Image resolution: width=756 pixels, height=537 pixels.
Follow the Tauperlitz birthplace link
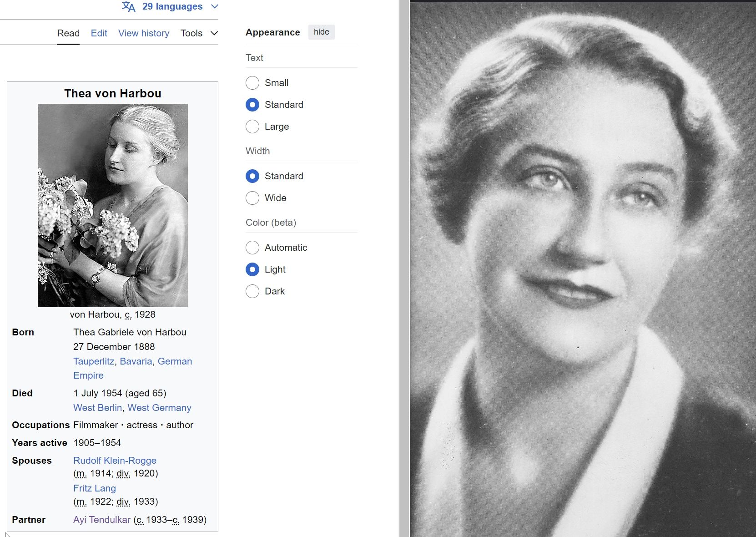coord(94,361)
